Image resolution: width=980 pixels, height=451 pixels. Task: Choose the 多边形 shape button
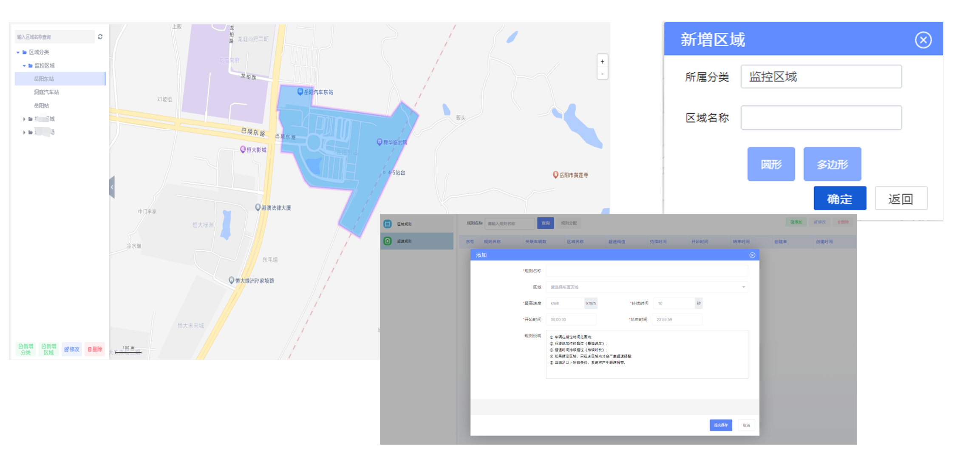click(x=832, y=164)
